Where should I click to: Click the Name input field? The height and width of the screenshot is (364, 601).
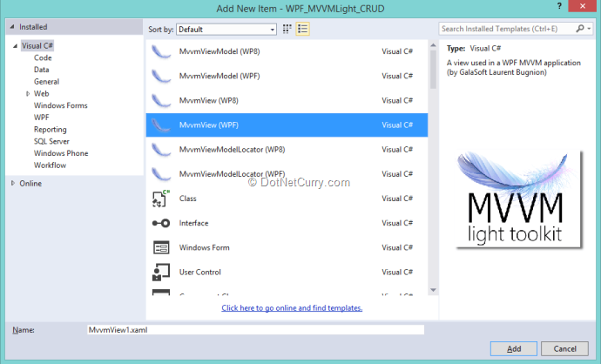tap(256, 330)
